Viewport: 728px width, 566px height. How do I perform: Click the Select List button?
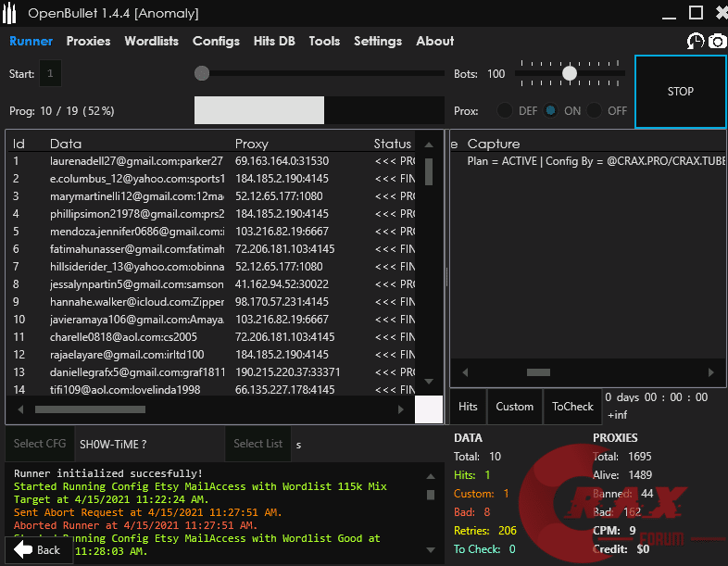258,444
